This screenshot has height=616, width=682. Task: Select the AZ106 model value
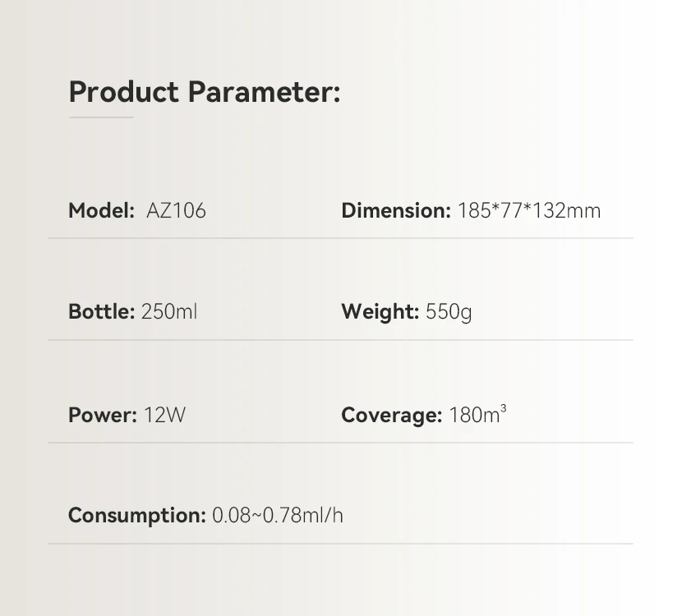[176, 211]
